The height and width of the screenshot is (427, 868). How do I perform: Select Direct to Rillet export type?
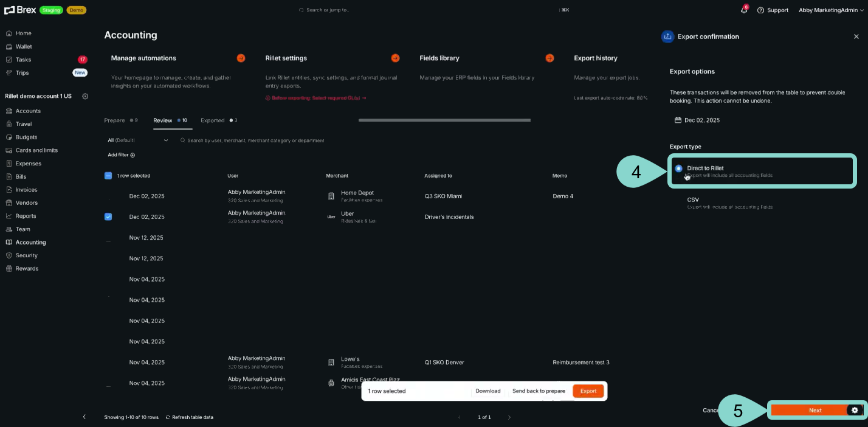[x=679, y=168]
